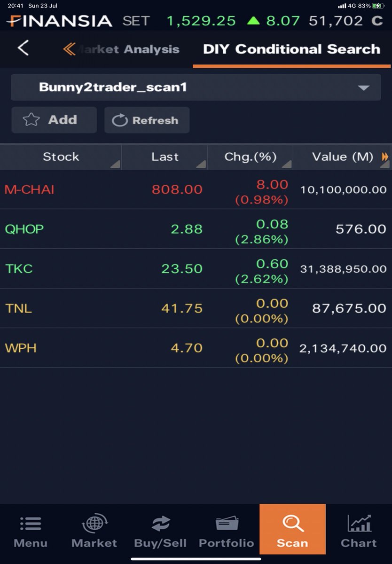Image resolution: width=392 pixels, height=564 pixels.
Task: Open the Buy/Sell tab
Action: [x=160, y=532]
